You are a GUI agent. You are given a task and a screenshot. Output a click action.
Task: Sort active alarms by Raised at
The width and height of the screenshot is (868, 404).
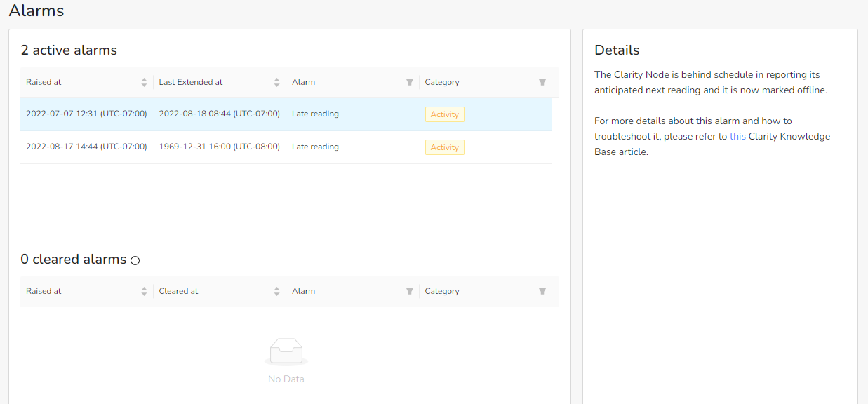tap(144, 82)
